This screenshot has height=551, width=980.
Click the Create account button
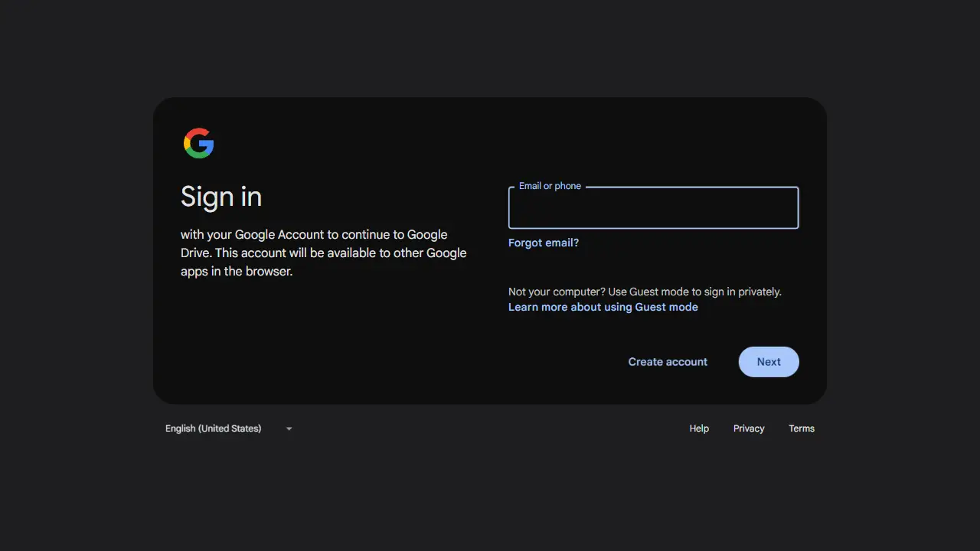click(x=668, y=362)
